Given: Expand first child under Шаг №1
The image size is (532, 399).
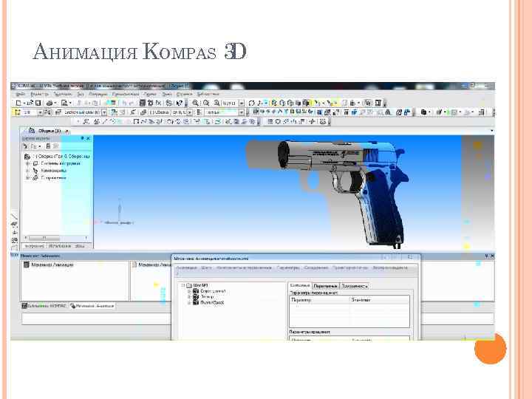Looking at the screenshot, I should coord(190,291).
